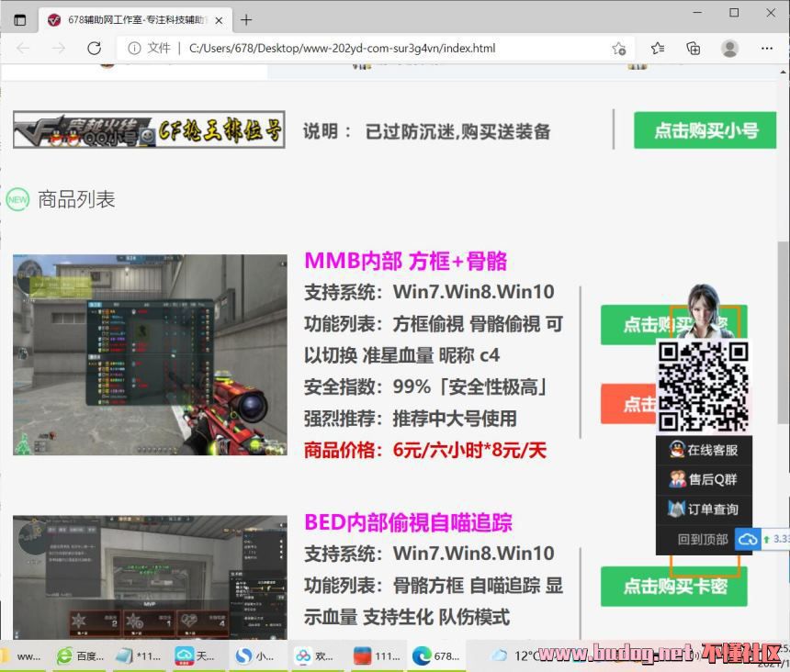Add this page to favorites
790x672 pixels.
tap(619, 49)
